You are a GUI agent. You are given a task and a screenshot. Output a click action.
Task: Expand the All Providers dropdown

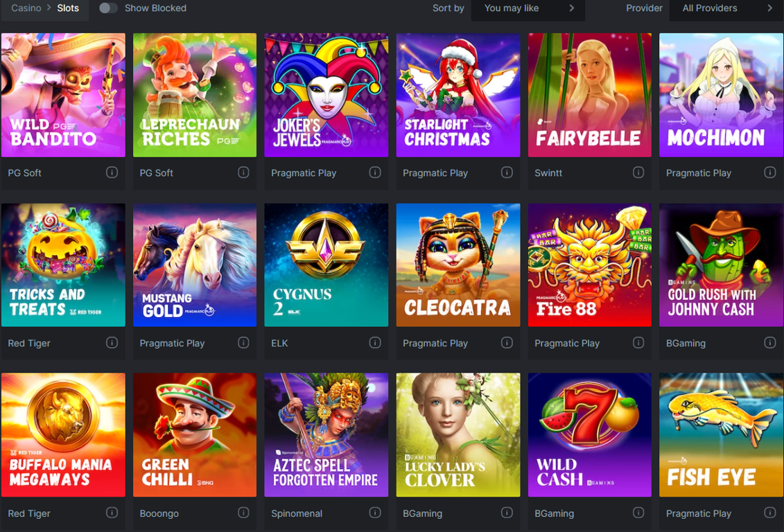pyautogui.click(x=726, y=8)
